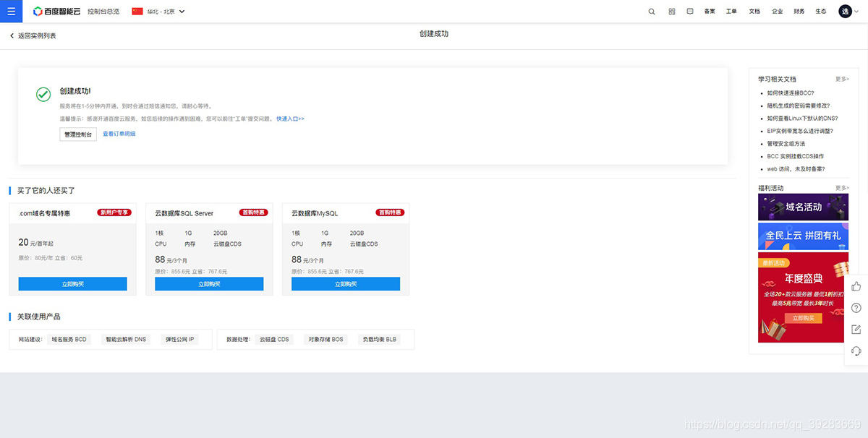The height and width of the screenshot is (438, 868).
Task: Click 更多> next to 学习相关文档
Action: click(842, 79)
